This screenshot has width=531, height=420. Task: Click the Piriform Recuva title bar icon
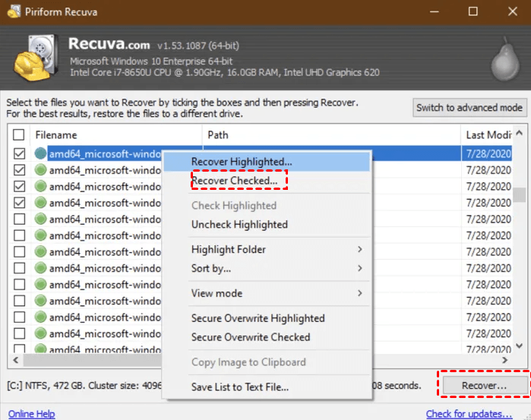[x=14, y=11]
